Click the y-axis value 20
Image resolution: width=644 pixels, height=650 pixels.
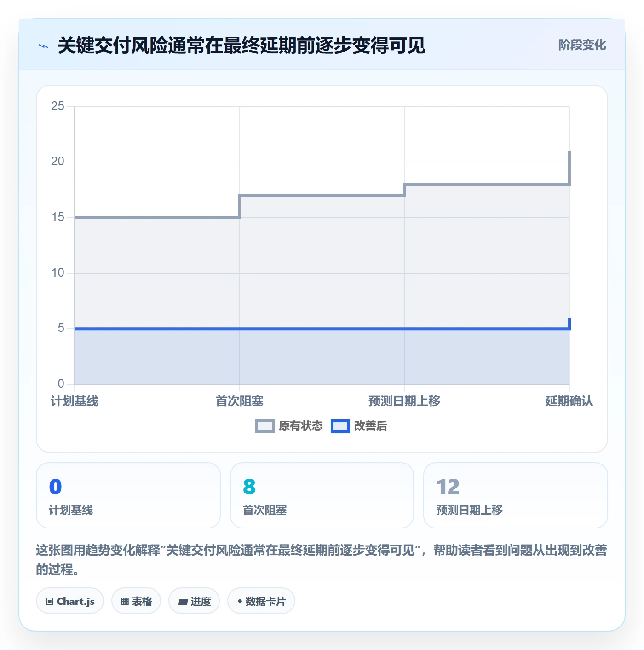tap(57, 162)
